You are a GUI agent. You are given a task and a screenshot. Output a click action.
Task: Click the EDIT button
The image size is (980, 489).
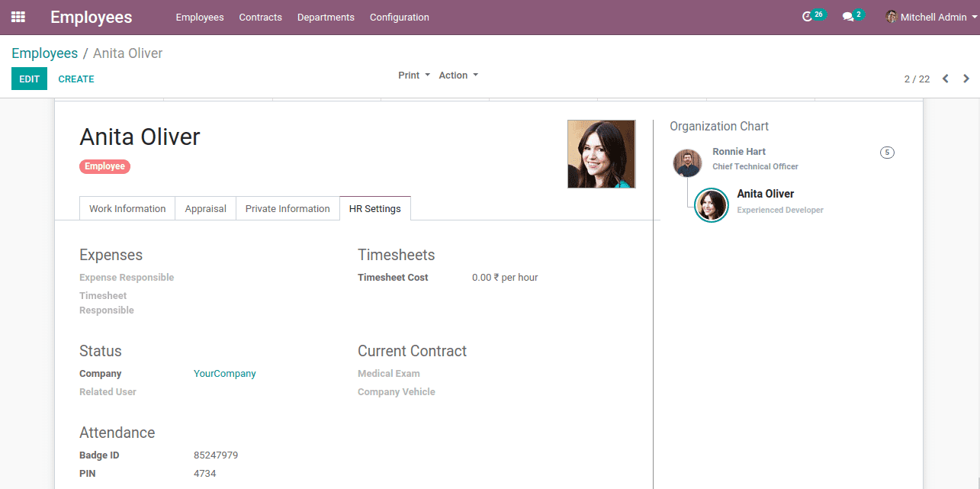(x=29, y=79)
